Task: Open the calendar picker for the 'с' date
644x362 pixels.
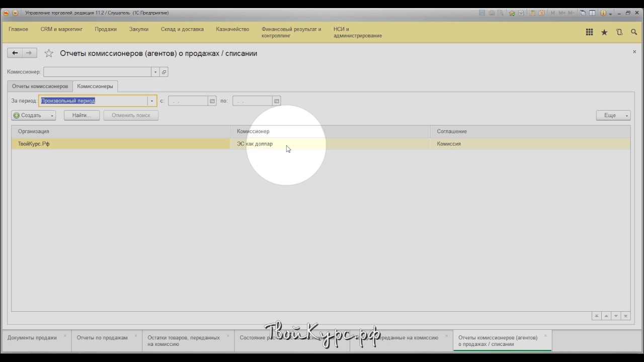Action: pyautogui.click(x=212, y=101)
